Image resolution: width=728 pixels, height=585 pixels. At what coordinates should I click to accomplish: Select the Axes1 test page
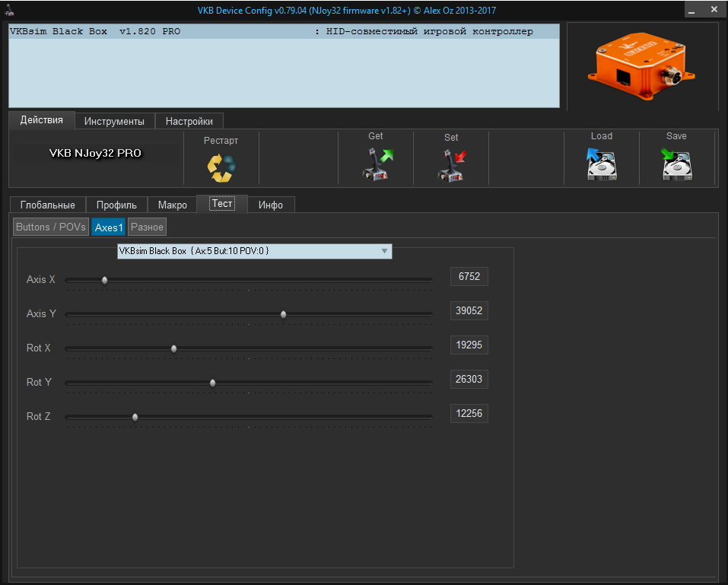(x=109, y=227)
